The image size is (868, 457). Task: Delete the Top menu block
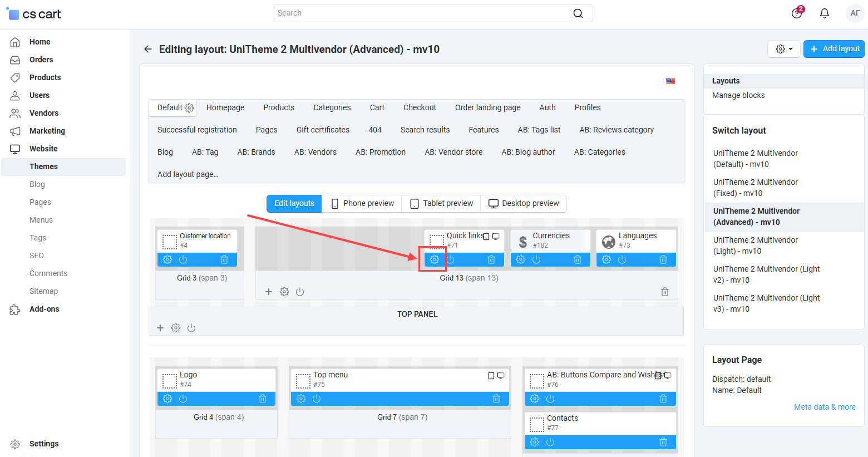[496, 399]
